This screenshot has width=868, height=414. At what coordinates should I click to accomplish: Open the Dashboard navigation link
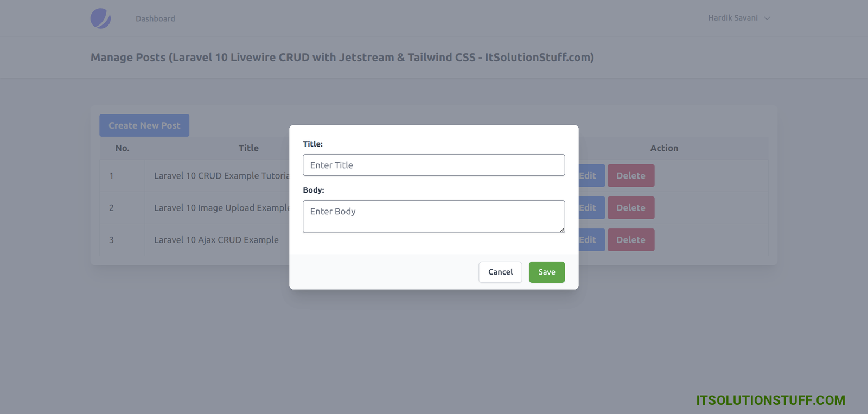155,18
